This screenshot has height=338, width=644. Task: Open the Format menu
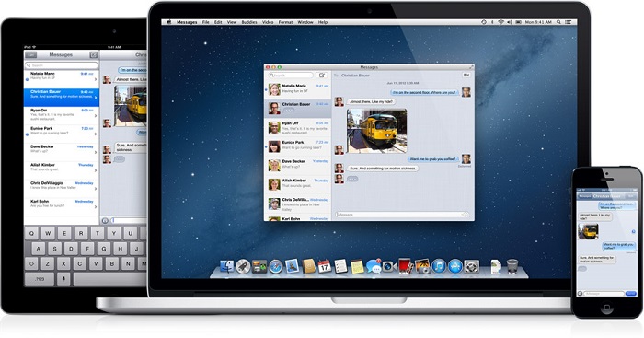point(285,22)
